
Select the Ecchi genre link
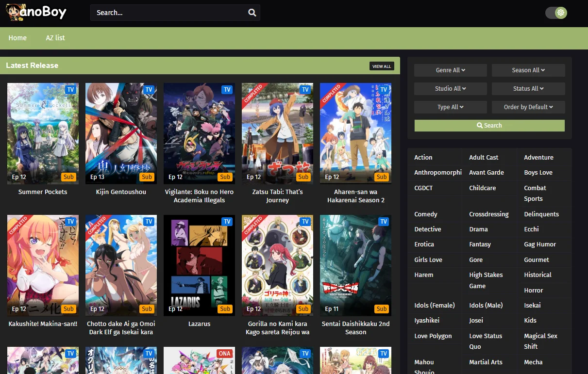531,229
